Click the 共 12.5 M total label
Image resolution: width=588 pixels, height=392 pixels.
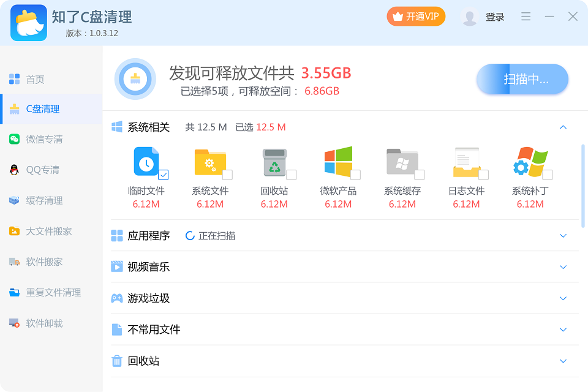[206, 127]
